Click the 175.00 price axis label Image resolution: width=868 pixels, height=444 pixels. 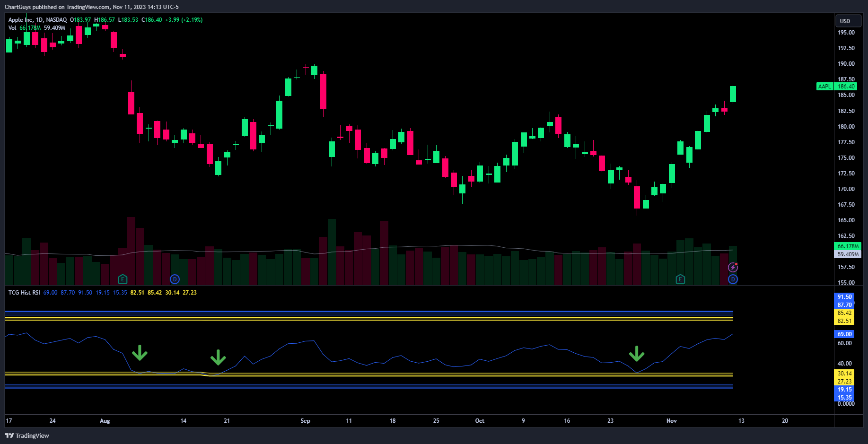846,158
